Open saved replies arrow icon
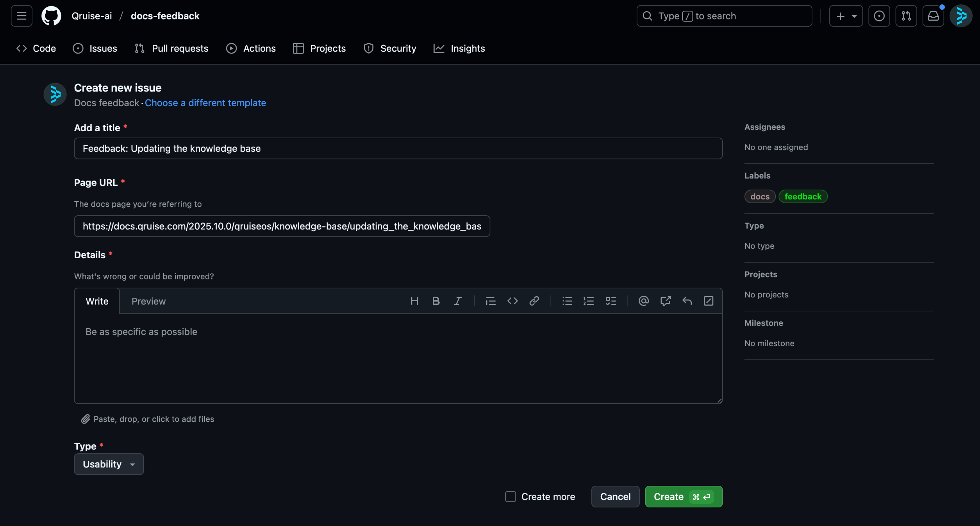980x526 pixels. 687,301
